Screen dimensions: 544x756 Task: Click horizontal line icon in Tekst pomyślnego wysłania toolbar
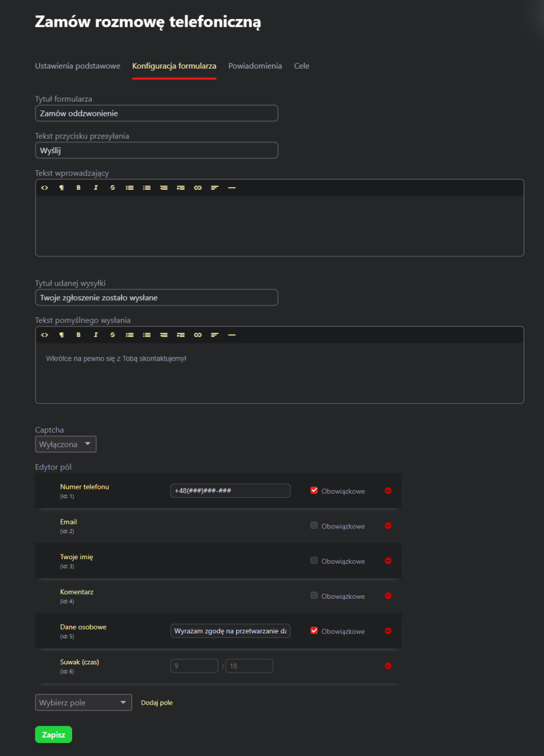232,335
